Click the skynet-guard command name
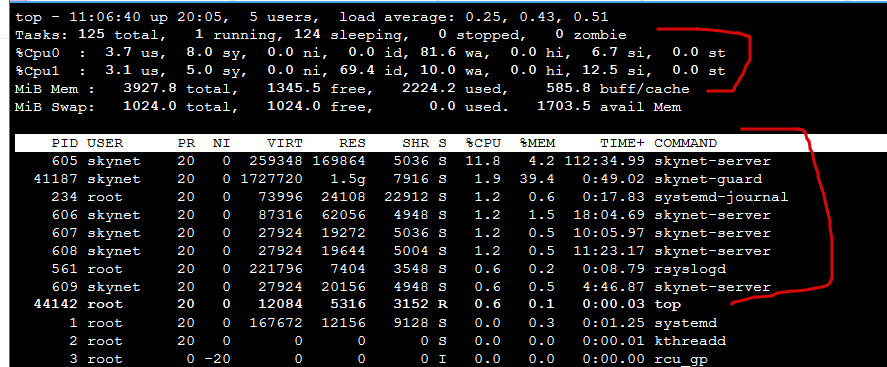This screenshot has width=887, height=367. coord(708,179)
